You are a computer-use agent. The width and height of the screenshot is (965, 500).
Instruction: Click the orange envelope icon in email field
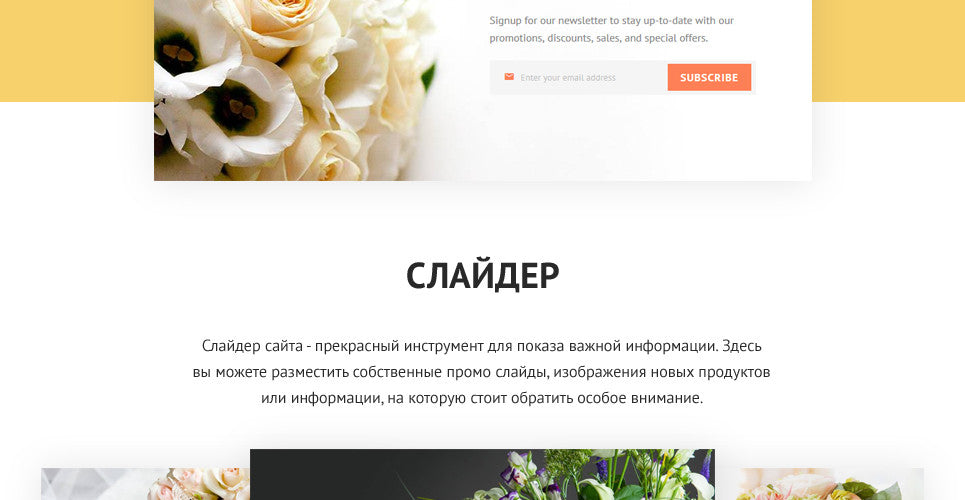coord(509,77)
